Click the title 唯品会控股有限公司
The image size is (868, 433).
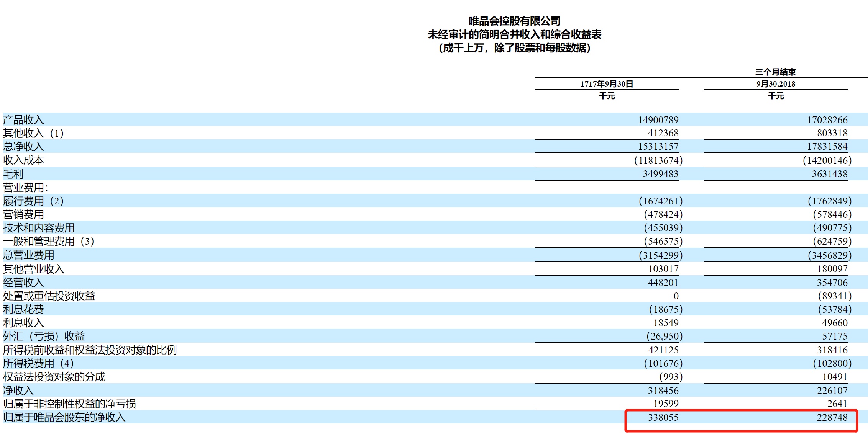pyautogui.click(x=514, y=21)
